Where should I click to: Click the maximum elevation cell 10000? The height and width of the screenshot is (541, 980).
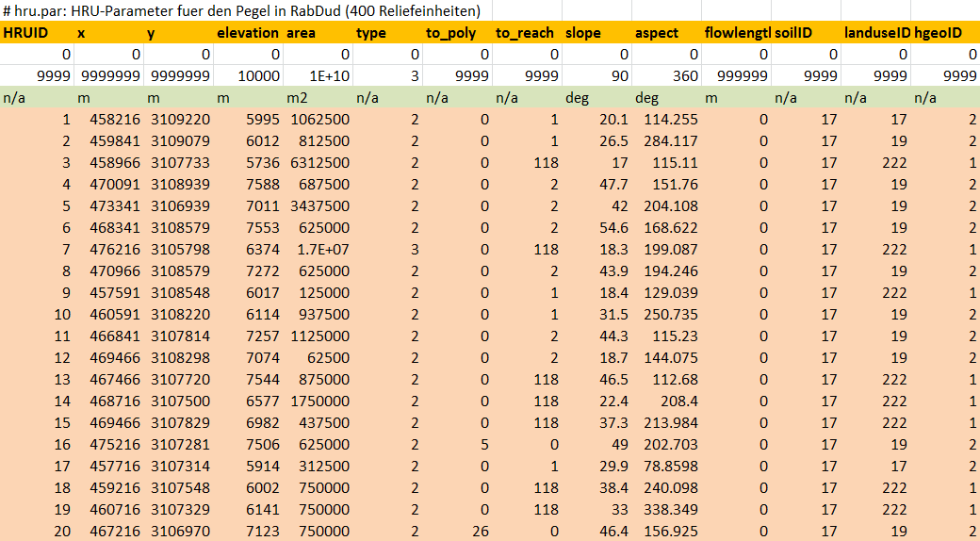coord(248,76)
